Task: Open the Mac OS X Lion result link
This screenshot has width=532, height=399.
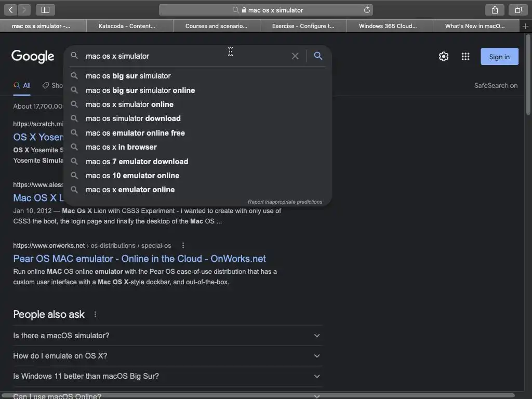Action: [38, 198]
